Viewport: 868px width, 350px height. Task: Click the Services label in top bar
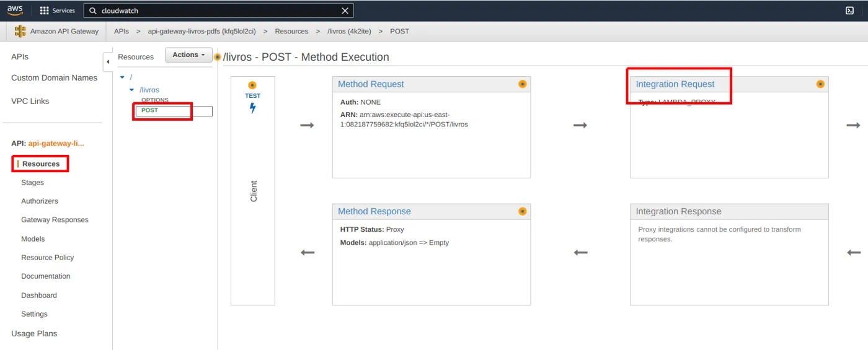[64, 11]
